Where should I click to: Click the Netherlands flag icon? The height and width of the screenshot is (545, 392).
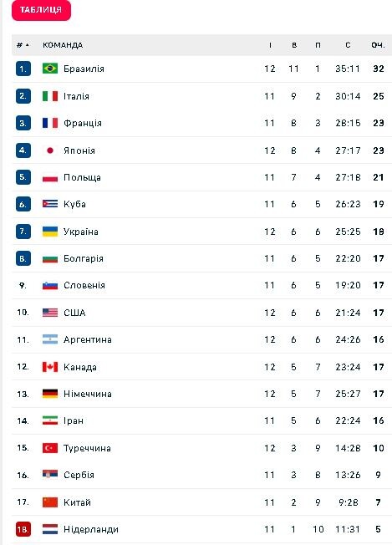pos(50,529)
